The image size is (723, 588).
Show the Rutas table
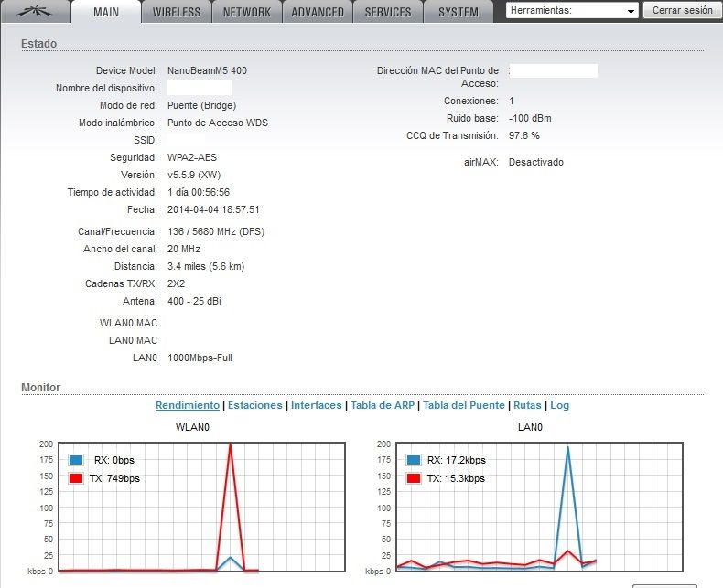[x=527, y=405]
